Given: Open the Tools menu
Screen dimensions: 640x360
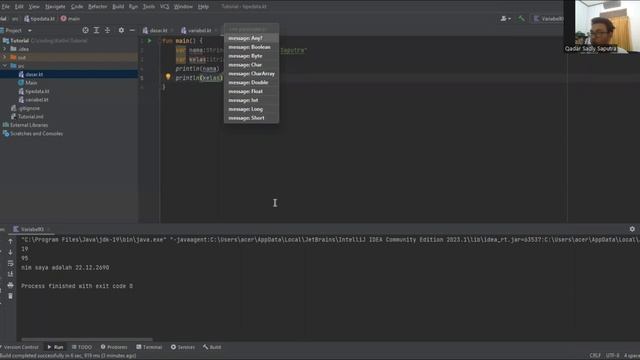Looking at the screenshot, I should pyautogui.click(x=149, y=7).
